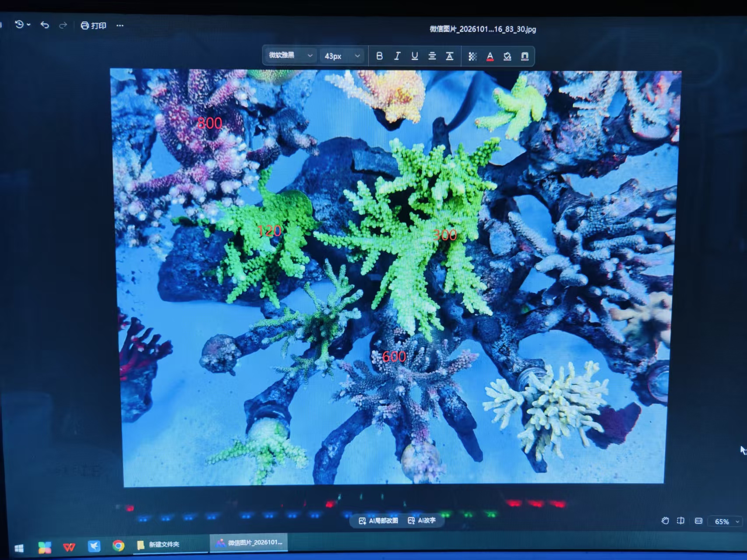The height and width of the screenshot is (560, 747).
Task: Open the Windows Start menu
Action: coord(19,548)
